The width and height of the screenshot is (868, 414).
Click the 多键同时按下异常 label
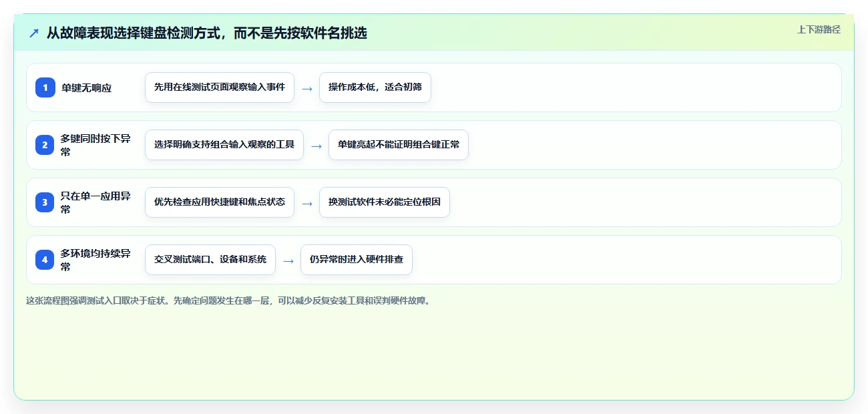click(x=95, y=145)
